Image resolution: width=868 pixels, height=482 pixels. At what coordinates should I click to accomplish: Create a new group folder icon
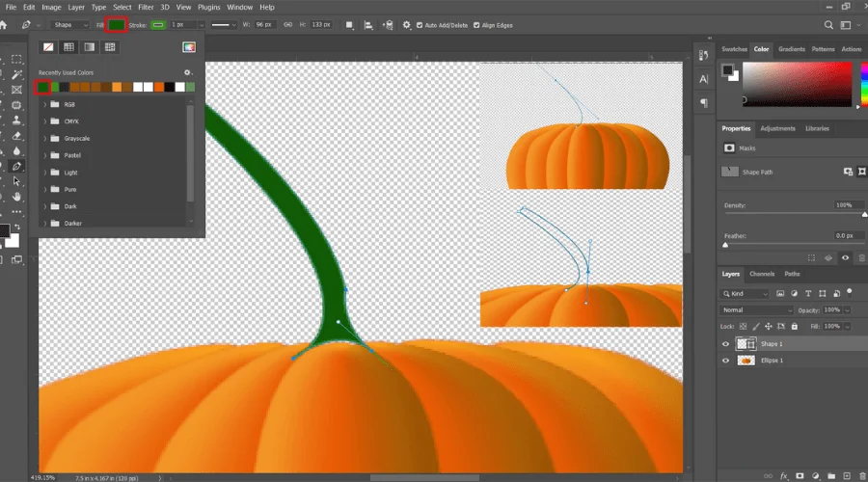click(x=831, y=476)
